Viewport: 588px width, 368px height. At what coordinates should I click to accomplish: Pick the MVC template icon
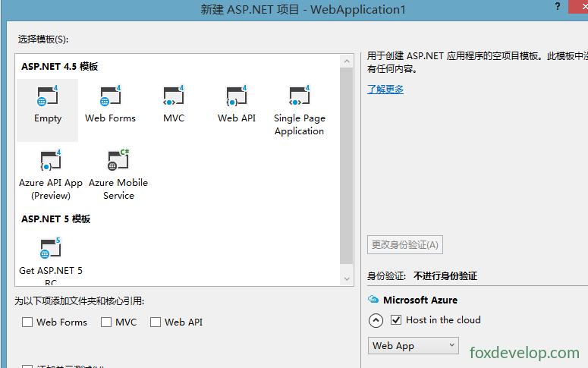[x=173, y=96]
